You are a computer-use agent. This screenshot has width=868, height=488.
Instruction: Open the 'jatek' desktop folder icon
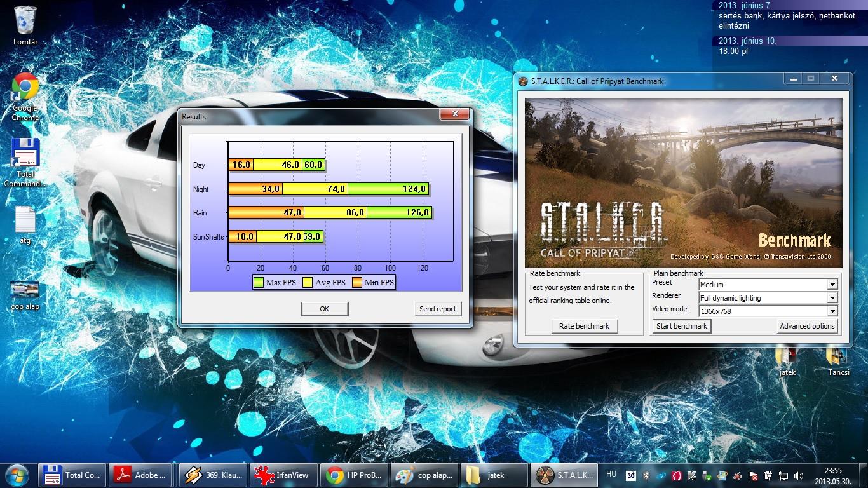tap(787, 361)
